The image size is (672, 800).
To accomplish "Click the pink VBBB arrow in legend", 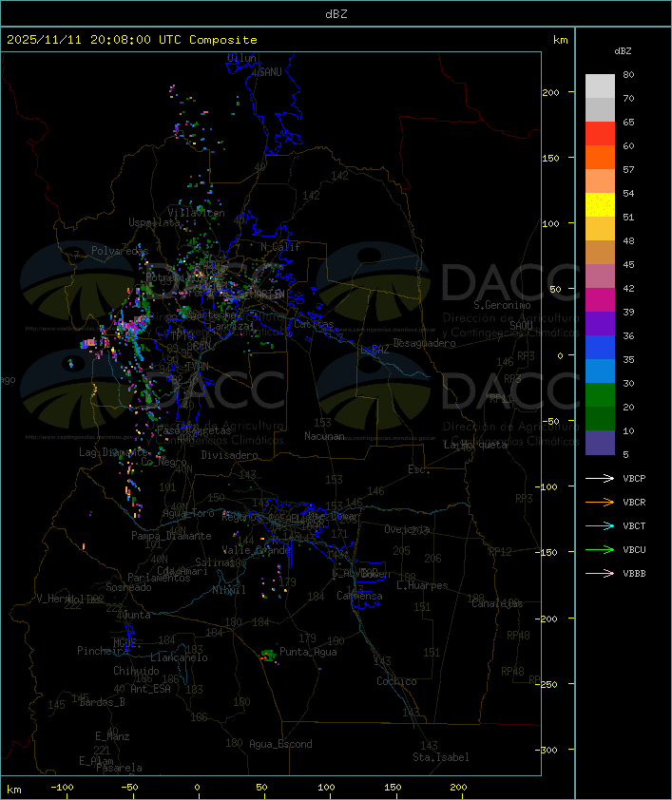I will (600, 574).
